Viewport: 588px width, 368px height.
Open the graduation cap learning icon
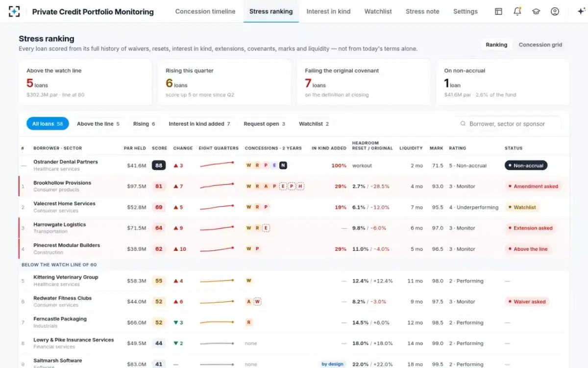pos(536,11)
